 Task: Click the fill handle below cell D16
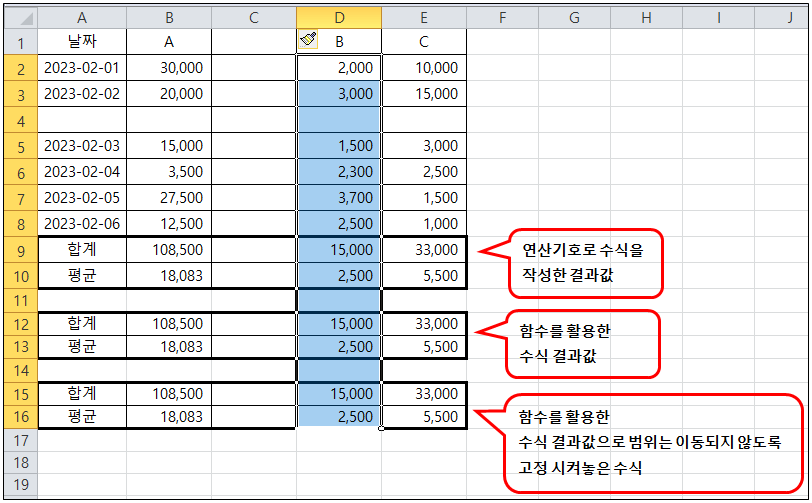click(381, 428)
